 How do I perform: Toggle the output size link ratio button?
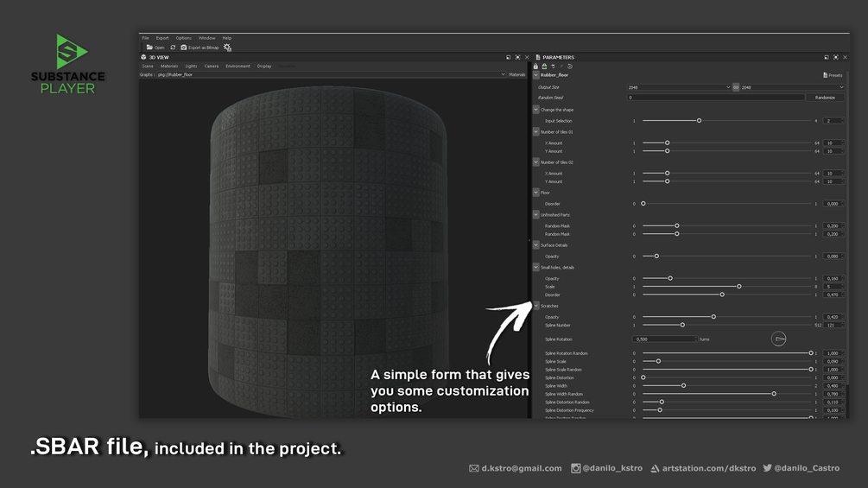(x=736, y=87)
